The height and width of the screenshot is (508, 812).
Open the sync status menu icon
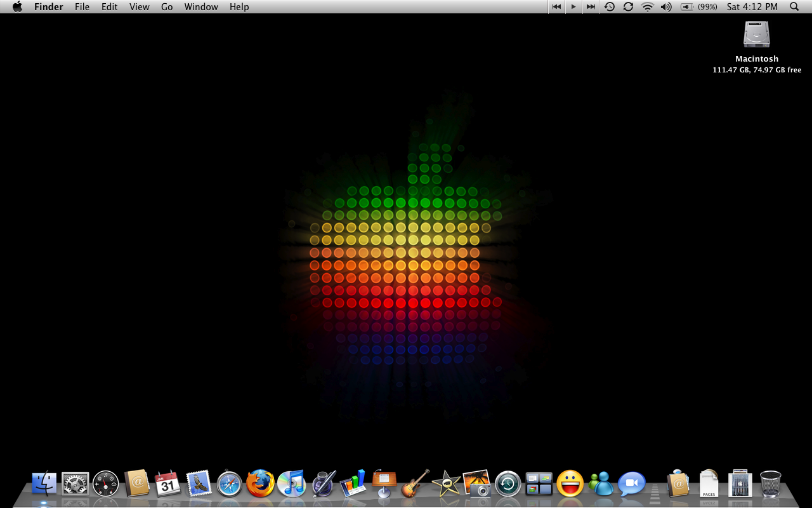click(628, 6)
